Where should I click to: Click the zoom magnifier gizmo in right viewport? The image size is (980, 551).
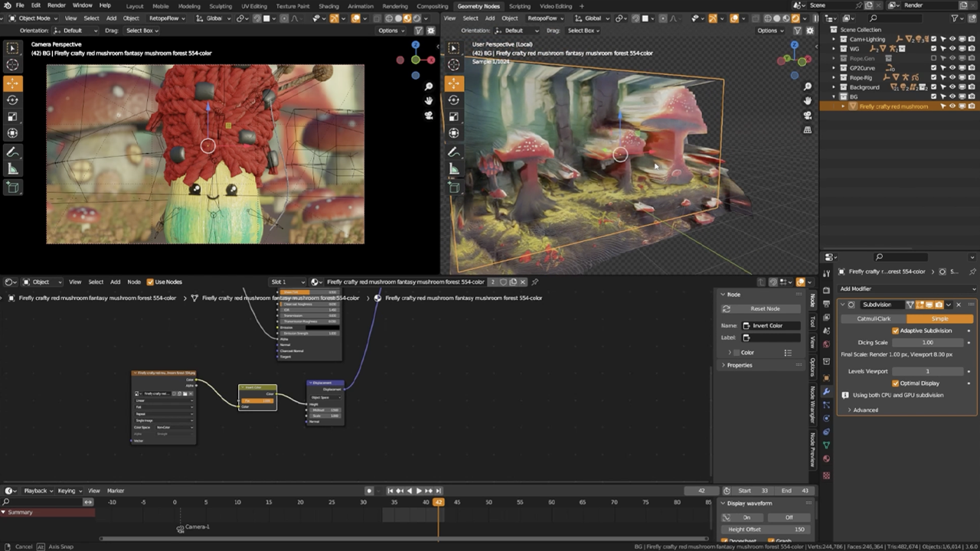pos(807,86)
